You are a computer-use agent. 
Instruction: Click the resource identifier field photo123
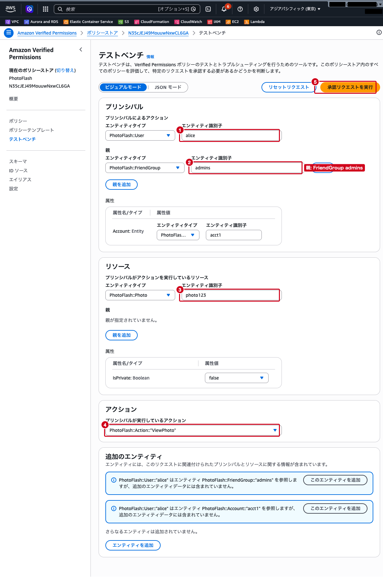(x=231, y=295)
